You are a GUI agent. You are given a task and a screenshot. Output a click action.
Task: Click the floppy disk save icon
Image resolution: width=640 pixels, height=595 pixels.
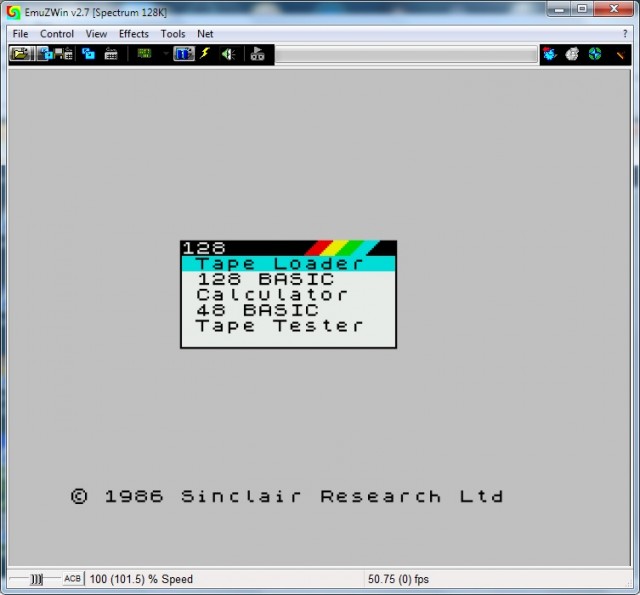click(x=58, y=54)
